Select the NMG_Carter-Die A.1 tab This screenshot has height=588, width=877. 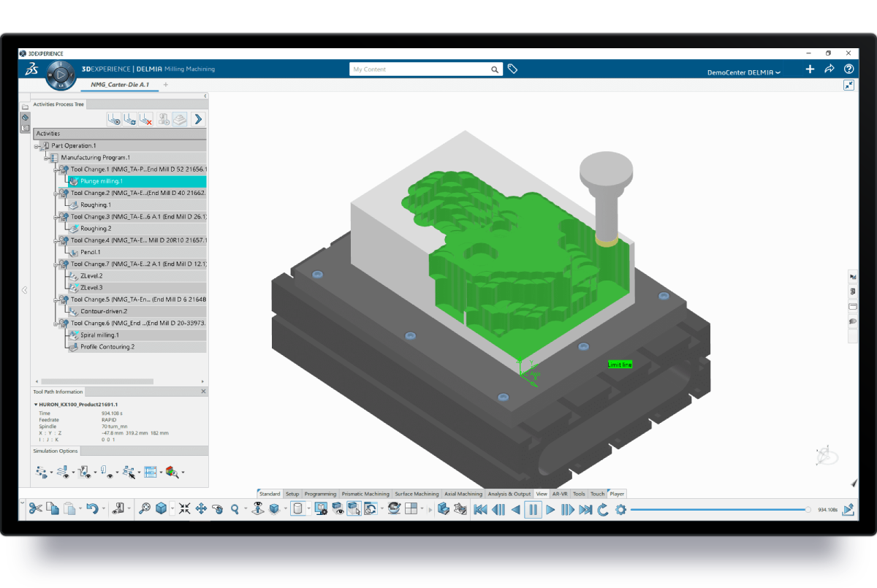tap(120, 85)
